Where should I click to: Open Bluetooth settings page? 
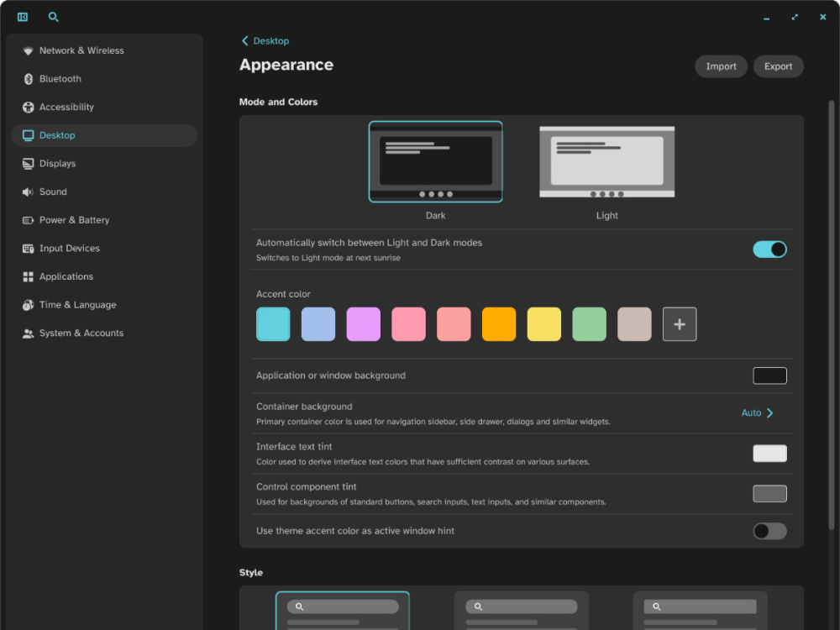click(x=104, y=79)
